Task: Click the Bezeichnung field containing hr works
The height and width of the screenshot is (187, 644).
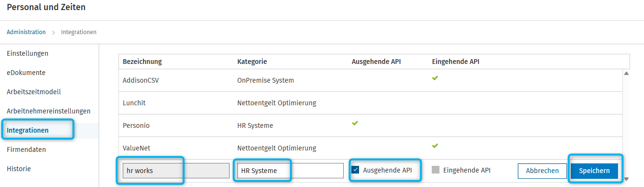Action: coord(176,171)
